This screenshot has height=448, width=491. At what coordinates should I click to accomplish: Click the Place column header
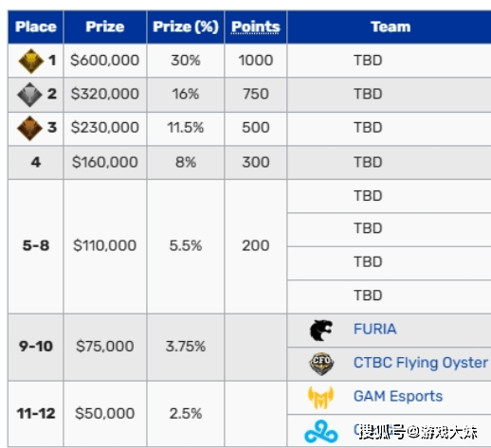36,27
